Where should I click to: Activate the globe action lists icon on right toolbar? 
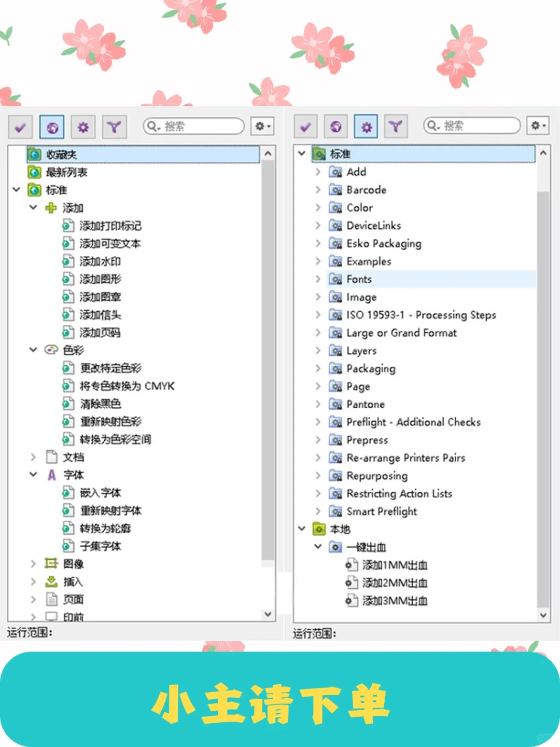click(x=335, y=126)
